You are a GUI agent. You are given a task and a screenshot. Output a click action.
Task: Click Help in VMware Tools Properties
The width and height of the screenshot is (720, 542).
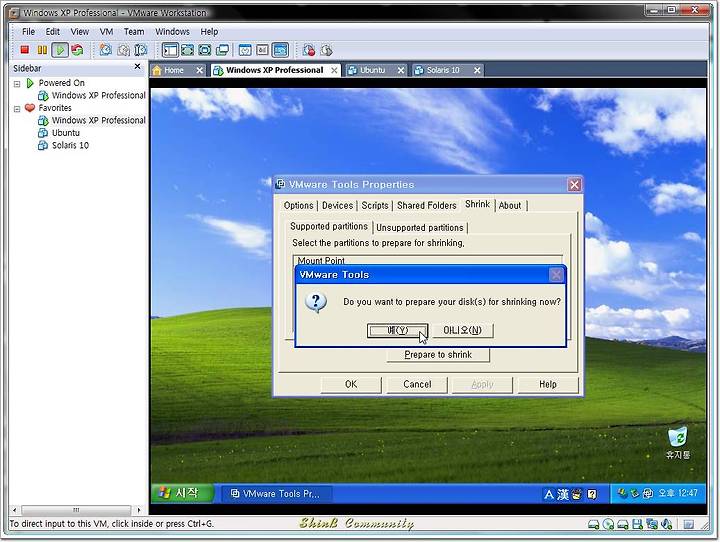point(548,384)
